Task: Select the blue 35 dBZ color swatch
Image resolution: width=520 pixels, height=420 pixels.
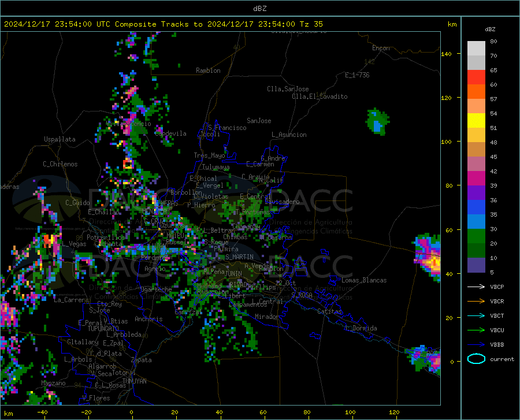Action: coord(476,207)
